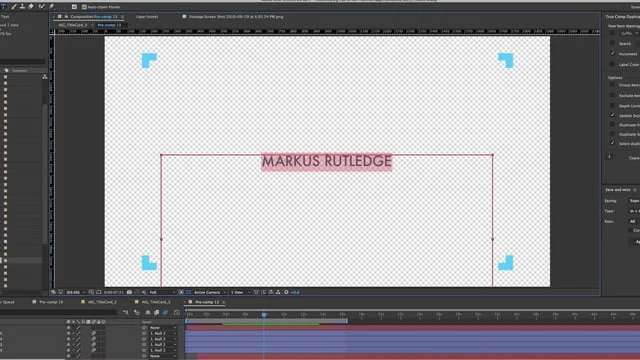Click the timeline layer search field
This screenshot has width=640, height=360.
[x=58, y=312]
